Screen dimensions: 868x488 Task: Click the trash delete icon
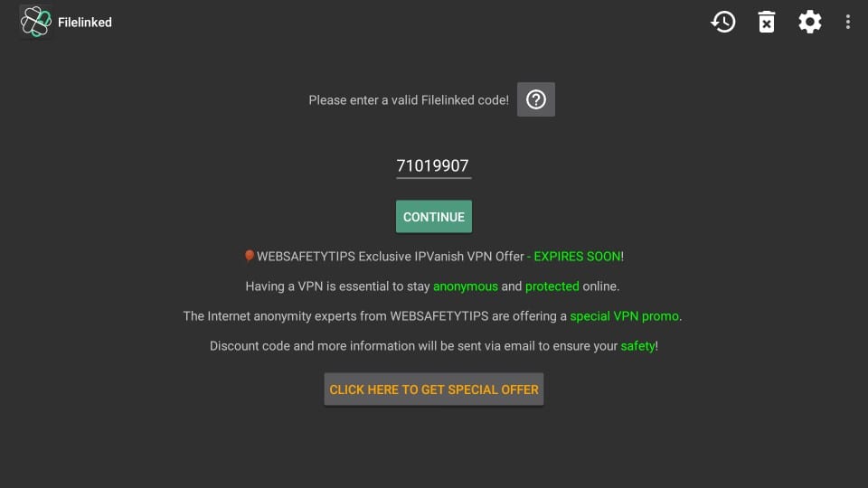point(767,22)
